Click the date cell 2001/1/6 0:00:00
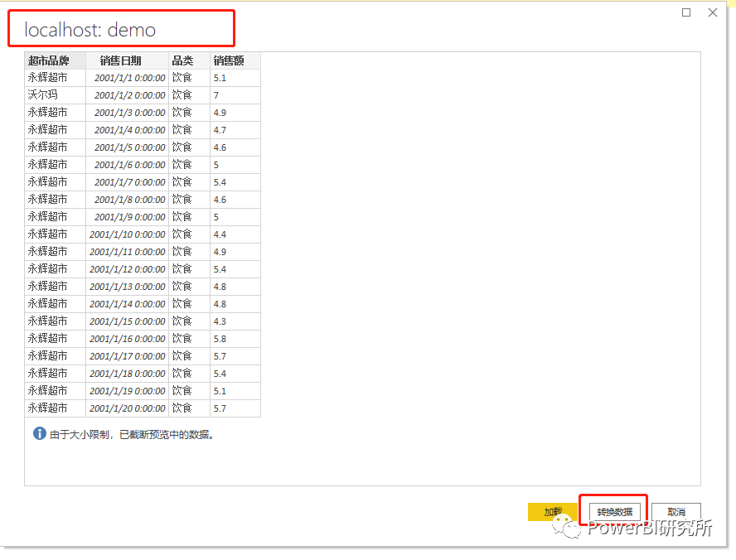This screenshot has width=736, height=560. 127,165
